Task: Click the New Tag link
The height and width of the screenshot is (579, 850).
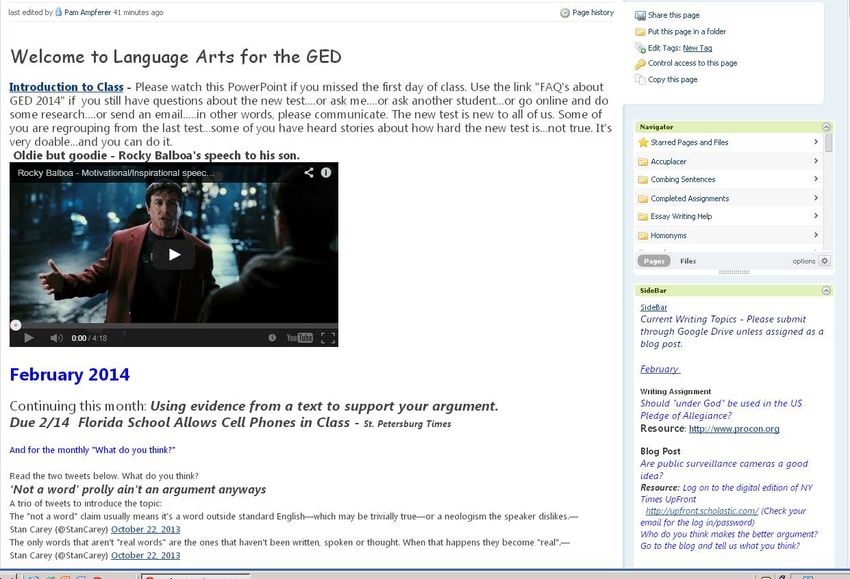Action: click(x=697, y=48)
